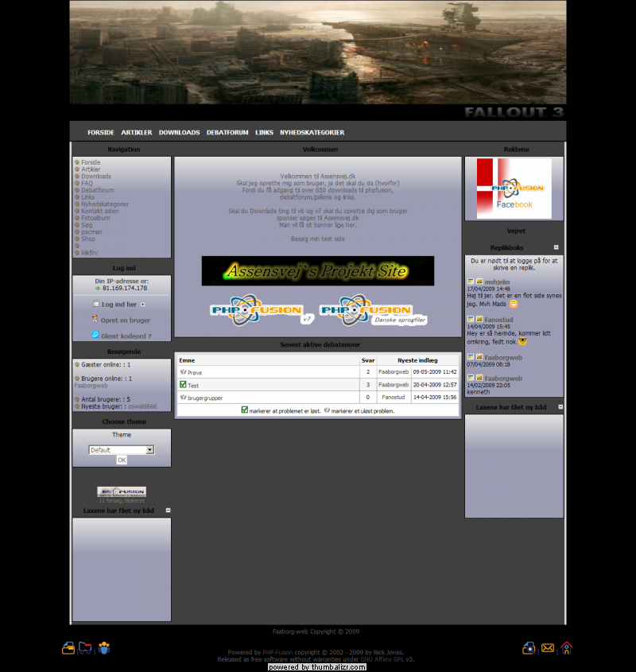The image size is (636, 672).
Task: Click the group of users footer icon
Action: pyautogui.click(x=104, y=648)
